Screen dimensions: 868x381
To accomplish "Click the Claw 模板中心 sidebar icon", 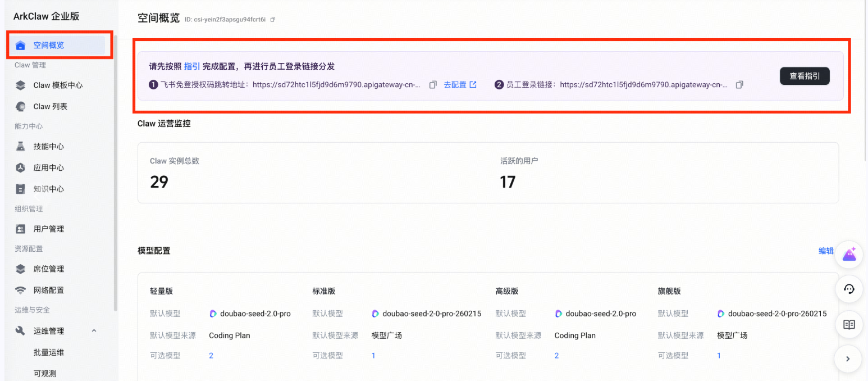I will (x=21, y=85).
